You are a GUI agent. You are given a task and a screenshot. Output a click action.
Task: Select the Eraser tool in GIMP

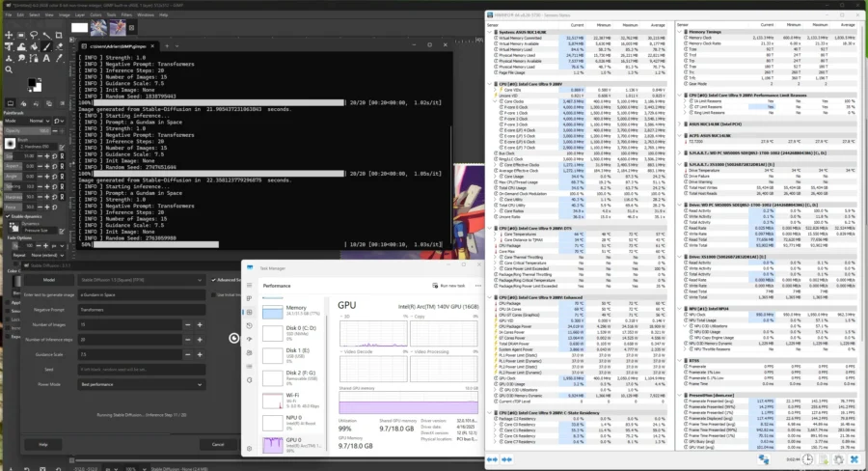click(59, 47)
